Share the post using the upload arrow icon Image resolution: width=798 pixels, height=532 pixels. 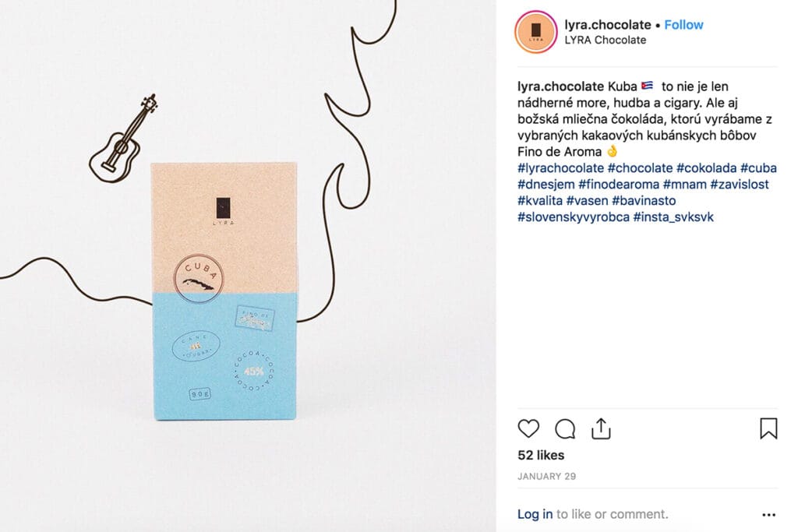coord(601,428)
